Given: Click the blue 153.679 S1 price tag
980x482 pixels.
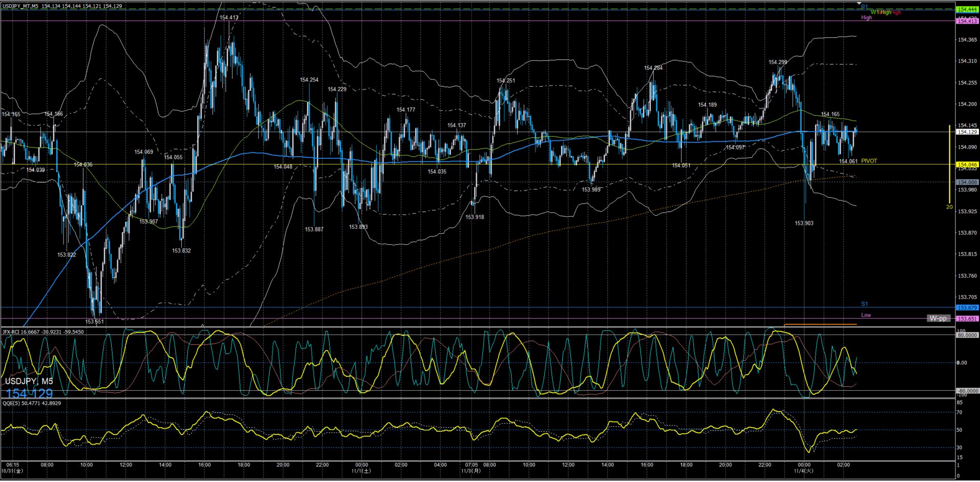Looking at the screenshot, I should click(x=967, y=308).
